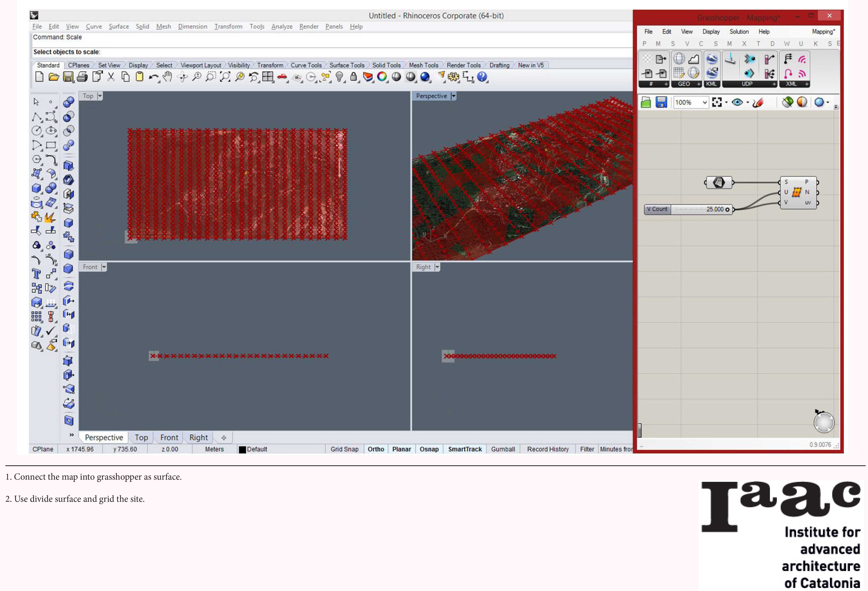Open the Top viewport dropdown arrow
The width and height of the screenshot is (868, 591).
coord(100,96)
